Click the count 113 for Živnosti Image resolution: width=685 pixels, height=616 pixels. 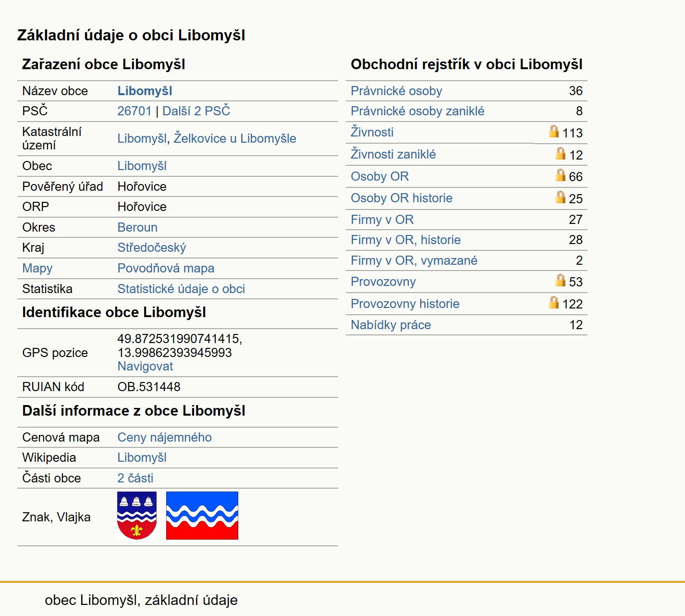coord(572,133)
